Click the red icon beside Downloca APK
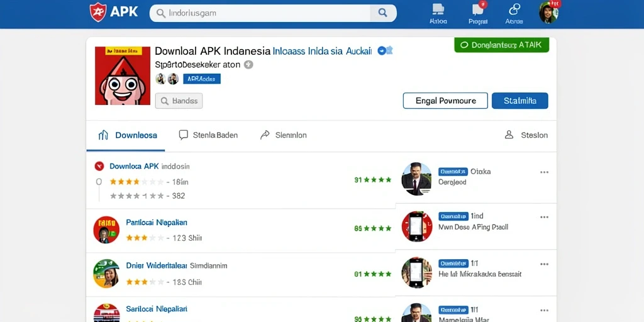The height and width of the screenshot is (322, 644). click(99, 166)
